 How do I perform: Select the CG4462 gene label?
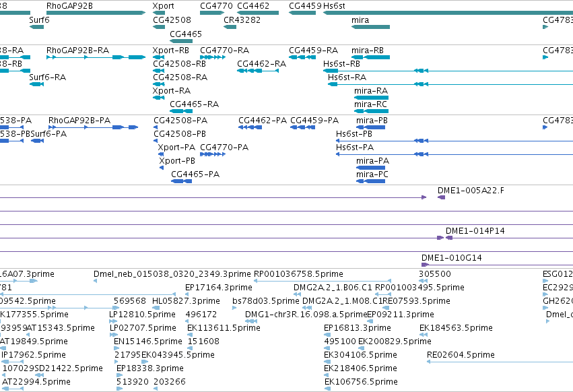click(x=253, y=6)
